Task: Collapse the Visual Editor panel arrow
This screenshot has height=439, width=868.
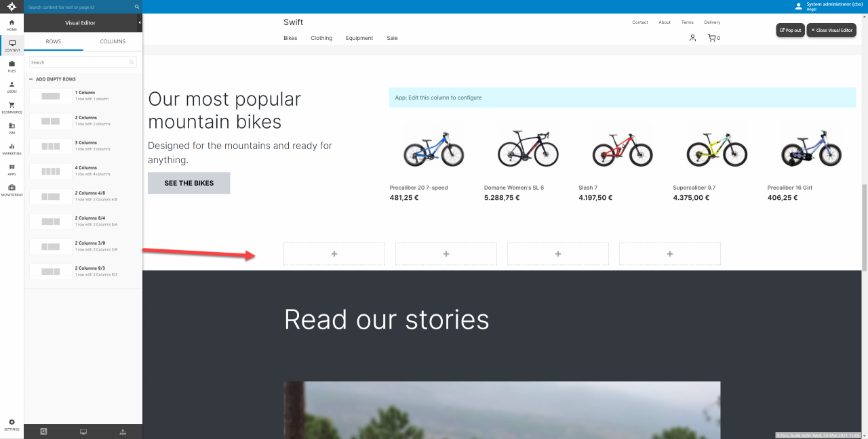Action: tap(139, 23)
